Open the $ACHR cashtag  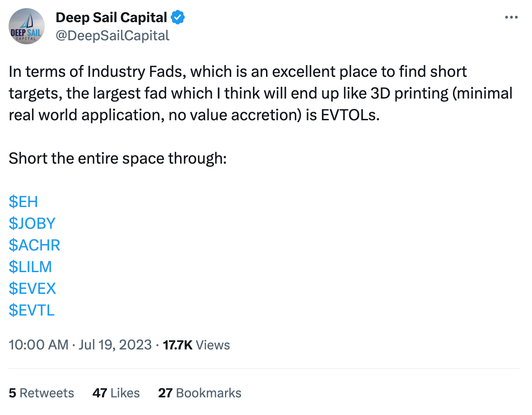pos(34,245)
